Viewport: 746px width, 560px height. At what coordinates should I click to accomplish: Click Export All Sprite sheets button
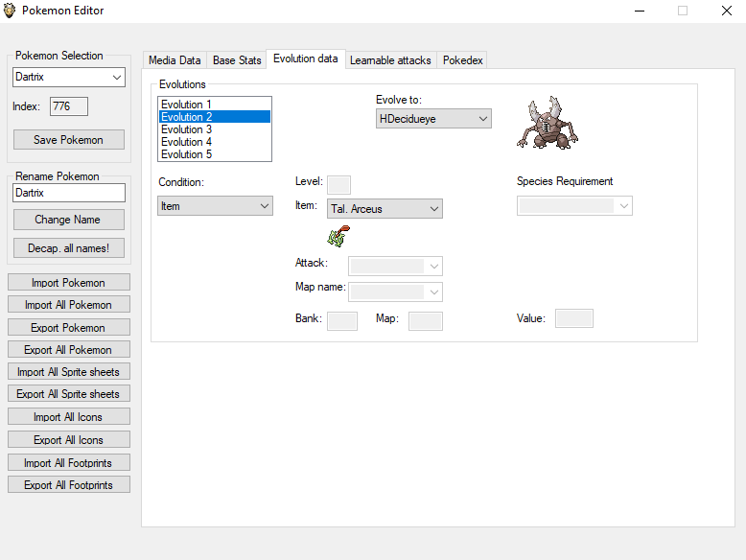[x=68, y=394]
